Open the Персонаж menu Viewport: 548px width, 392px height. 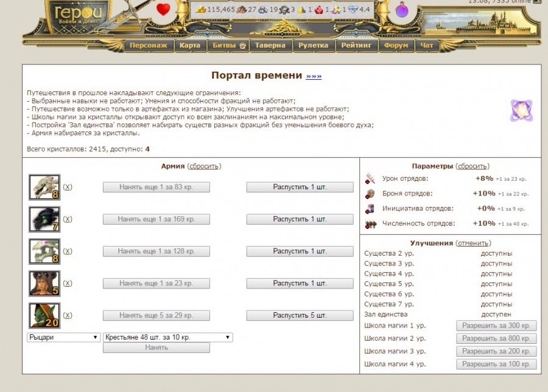(149, 45)
